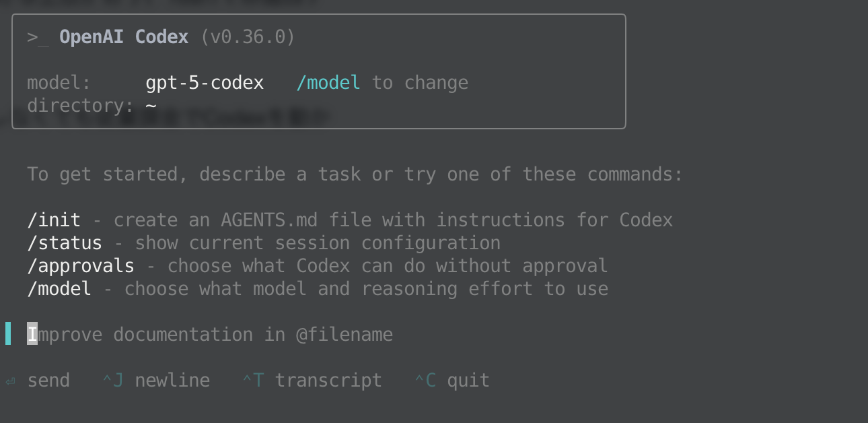Click the ^J newline shortcut indicator

tap(113, 380)
